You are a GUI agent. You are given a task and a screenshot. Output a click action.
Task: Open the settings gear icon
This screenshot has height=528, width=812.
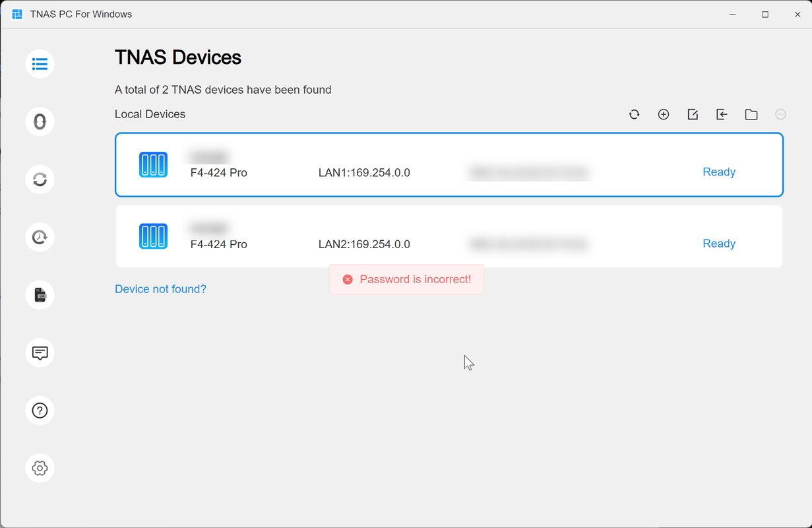[x=40, y=468]
